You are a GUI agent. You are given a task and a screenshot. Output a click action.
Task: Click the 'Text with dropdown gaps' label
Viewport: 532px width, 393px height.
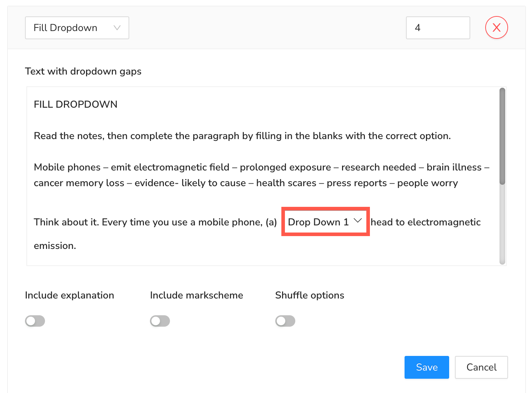83,71
